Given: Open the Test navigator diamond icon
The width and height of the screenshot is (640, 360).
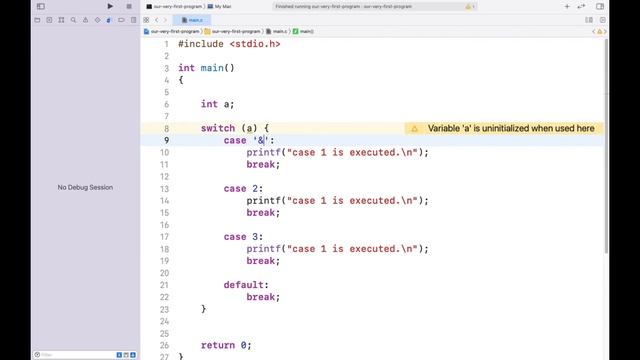Looking at the screenshot, I should (97, 20).
